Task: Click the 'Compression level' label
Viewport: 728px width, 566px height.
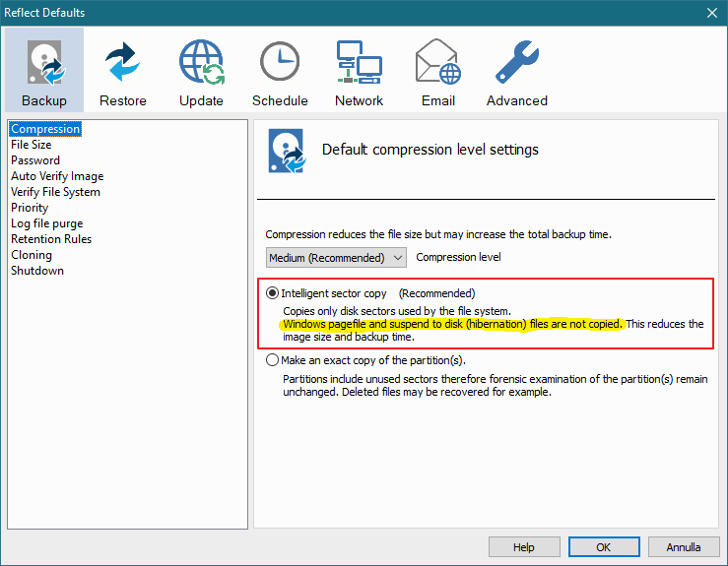Action: pyautogui.click(x=458, y=257)
